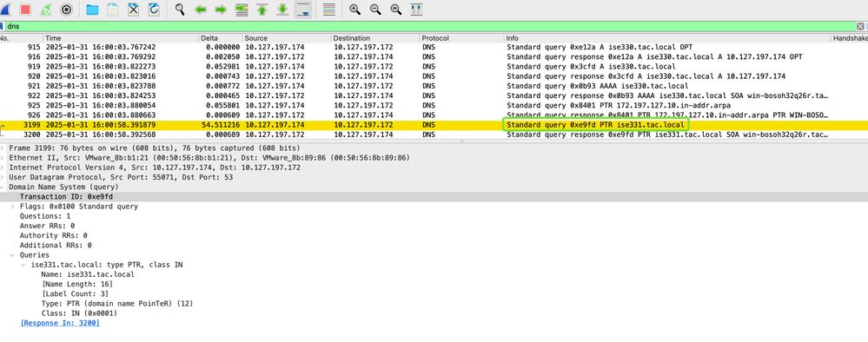The height and width of the screenshot is (342, 868).
Task: Select the [Name Length: 16] field
Action: (77, 284)
